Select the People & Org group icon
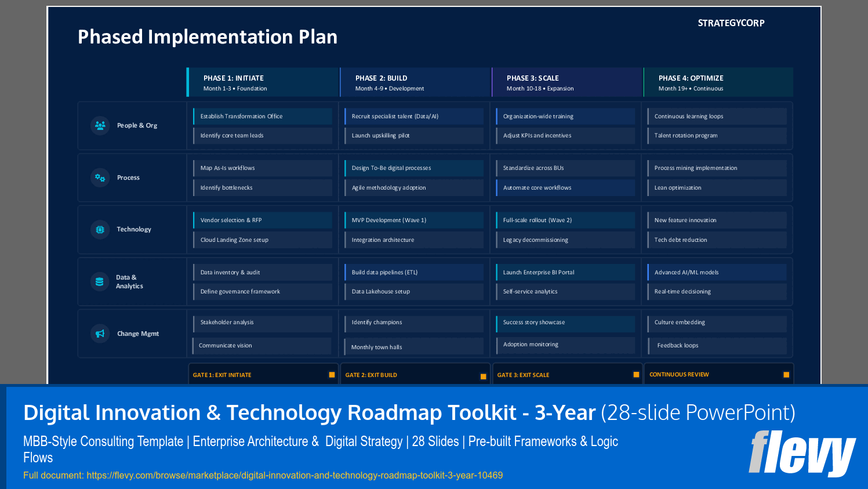The width and height of the screenshot is (868, 489). coord(99,125)
